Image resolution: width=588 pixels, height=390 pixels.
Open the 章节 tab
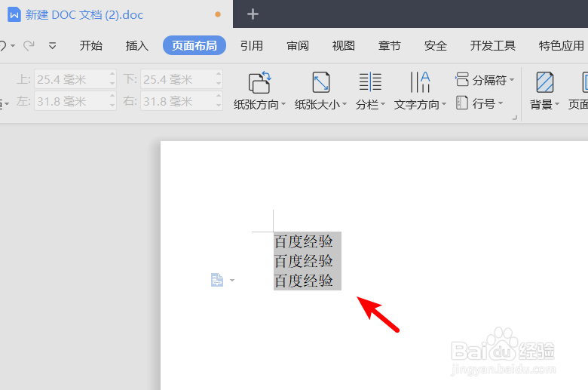click(389, 46)
